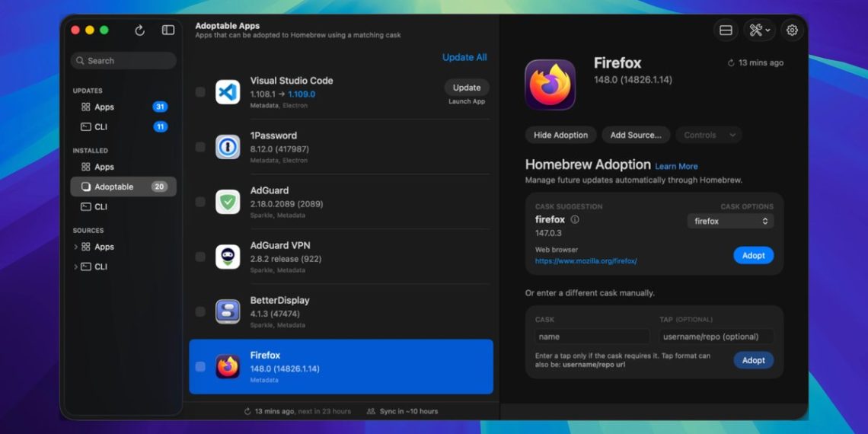Click the cask name input field
The height and width of the screenshot is (434, 868).
592,337
